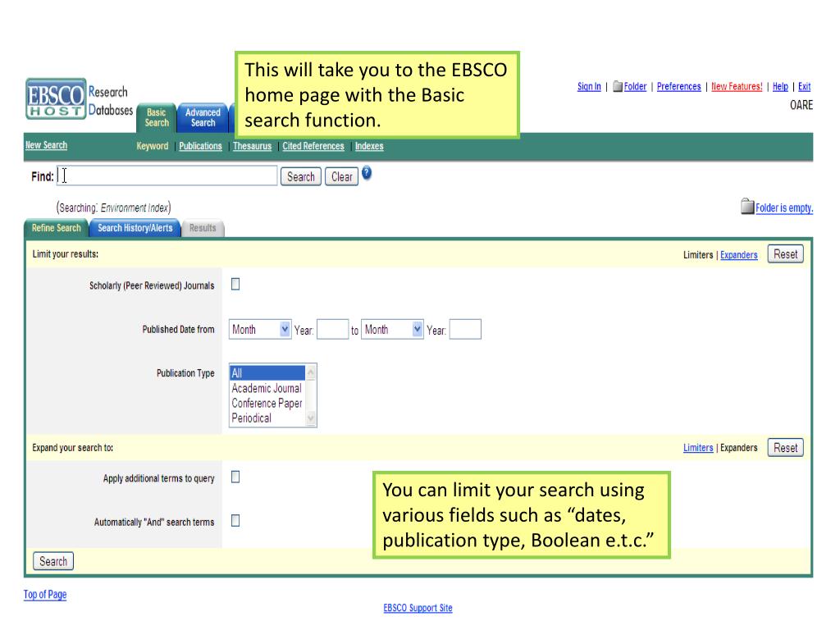Image resolution: width=840 pixels, height=630 pixels.
Task: Click into the Find search field
Action: [x=167, y=176]
